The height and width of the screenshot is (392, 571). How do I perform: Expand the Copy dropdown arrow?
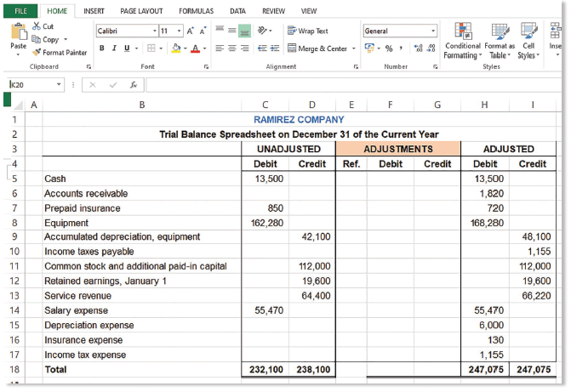coord(66,39)
